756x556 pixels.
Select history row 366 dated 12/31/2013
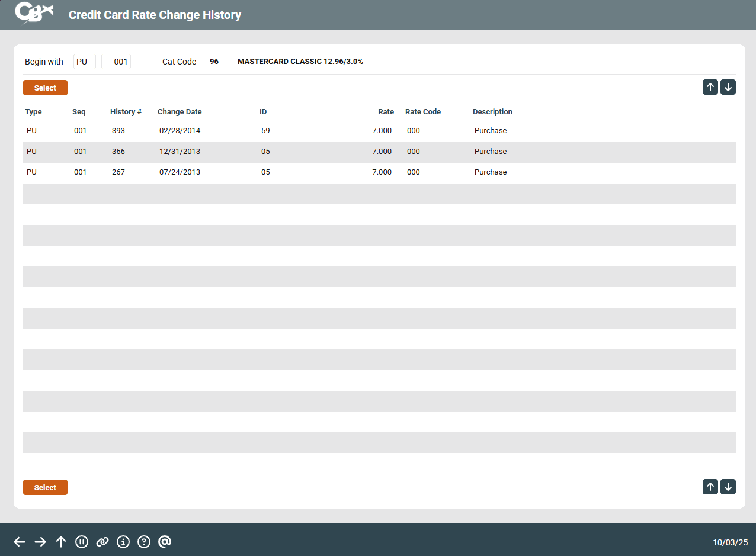coord(379,152)
